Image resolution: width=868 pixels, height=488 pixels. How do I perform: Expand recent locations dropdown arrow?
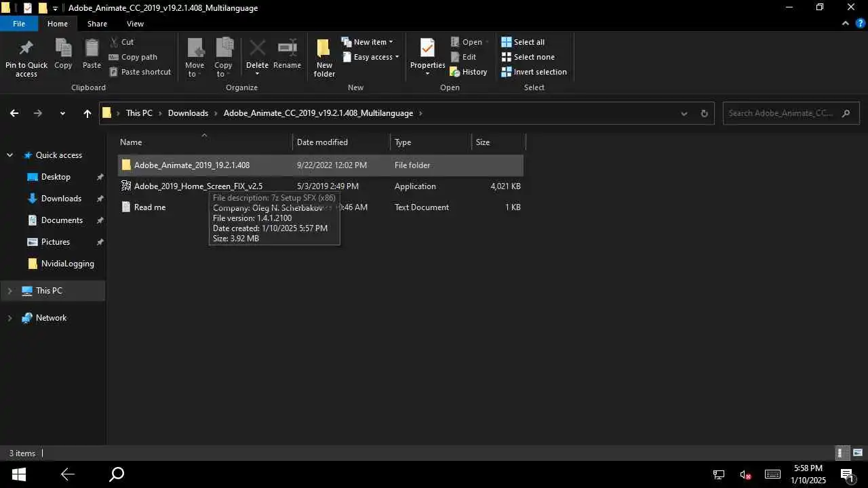[62, 113]
